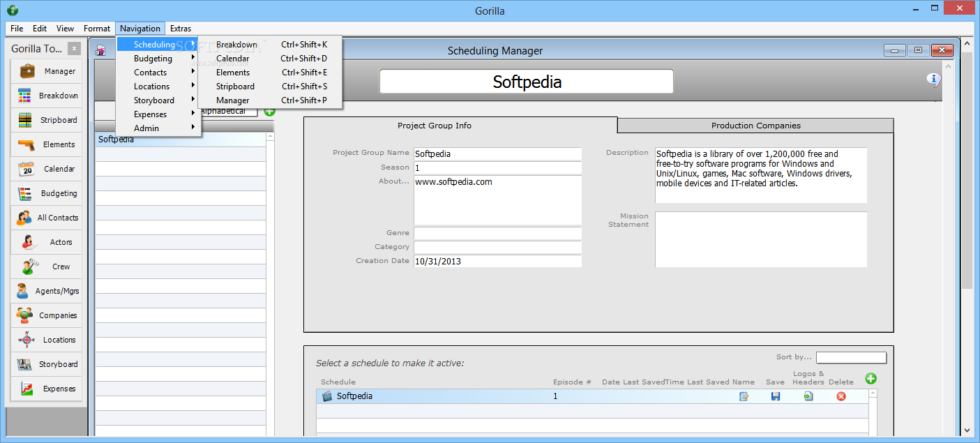980x443 pixels.
Task: Click Scheduling Manager window document icon
Action: (x=100, y=50)
